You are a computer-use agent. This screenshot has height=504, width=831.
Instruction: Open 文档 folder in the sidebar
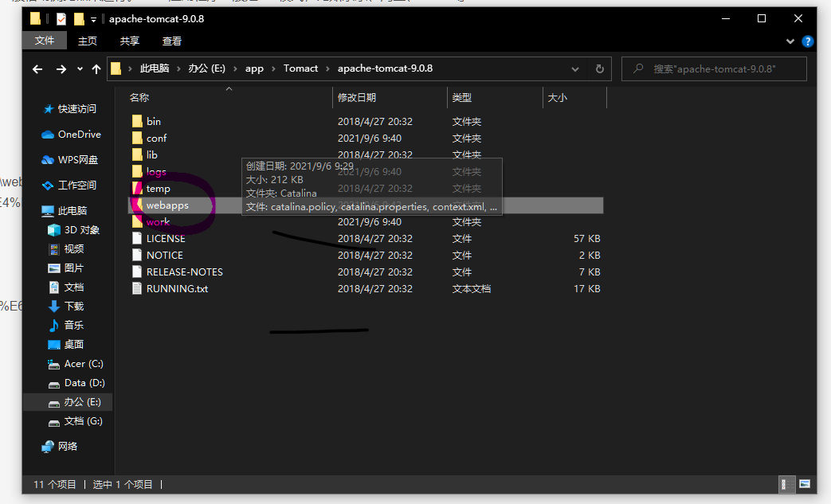pyautogui.click(x=73, y=287)
